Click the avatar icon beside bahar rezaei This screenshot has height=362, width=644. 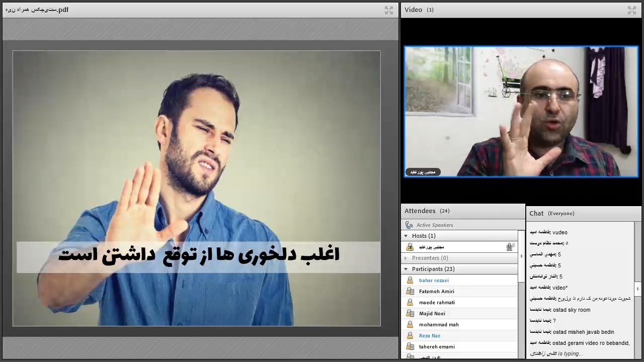[x=410, y=280]
